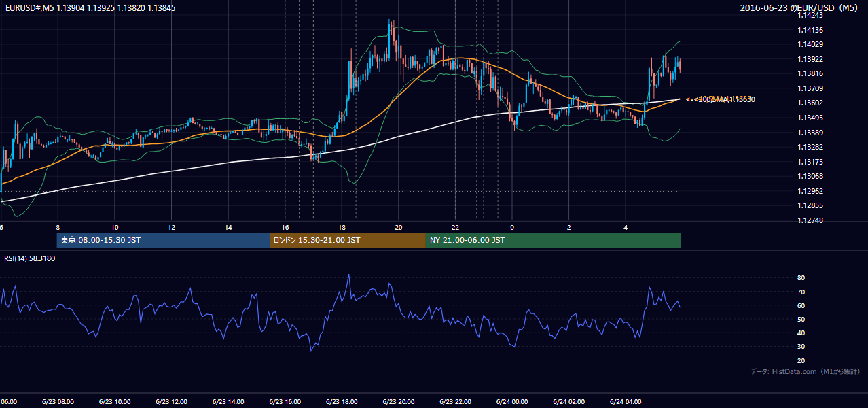This screenshot has width=868, height=408.
Task: Select the 東京 08:00-15:30 JST session bar
Action: (163, 240)
